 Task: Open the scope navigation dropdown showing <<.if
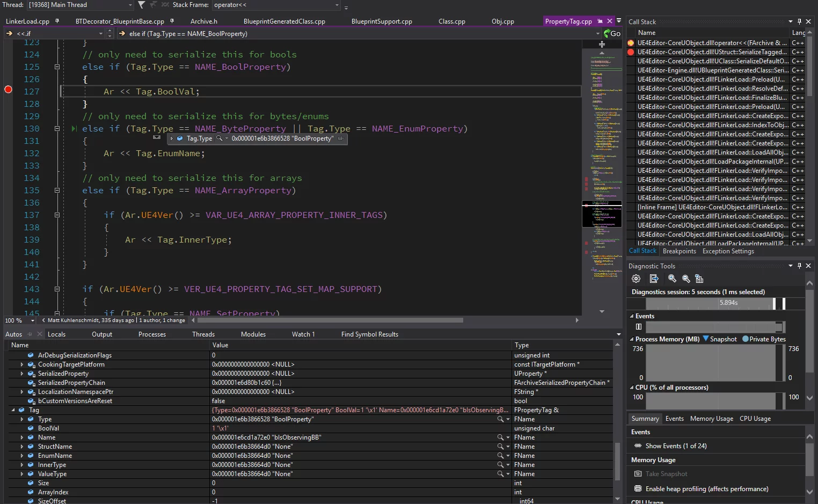tap(100, 33)
